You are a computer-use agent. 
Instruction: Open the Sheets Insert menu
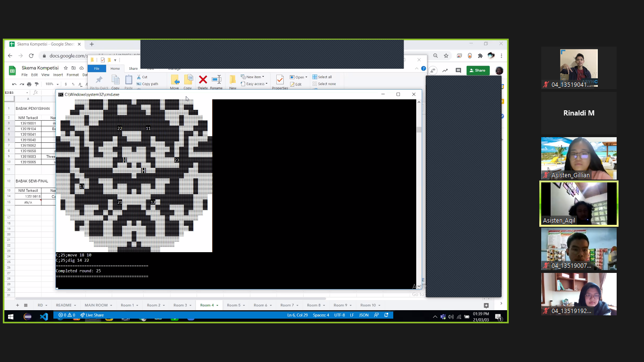[x=58, y=75]
